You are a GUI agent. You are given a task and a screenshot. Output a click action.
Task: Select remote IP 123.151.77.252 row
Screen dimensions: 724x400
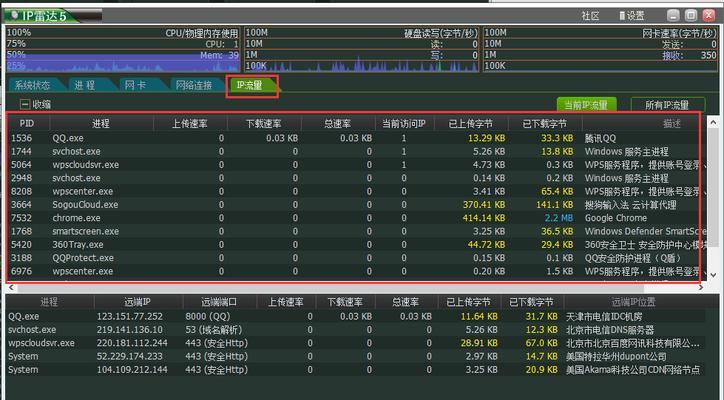(x=356, y=317)
